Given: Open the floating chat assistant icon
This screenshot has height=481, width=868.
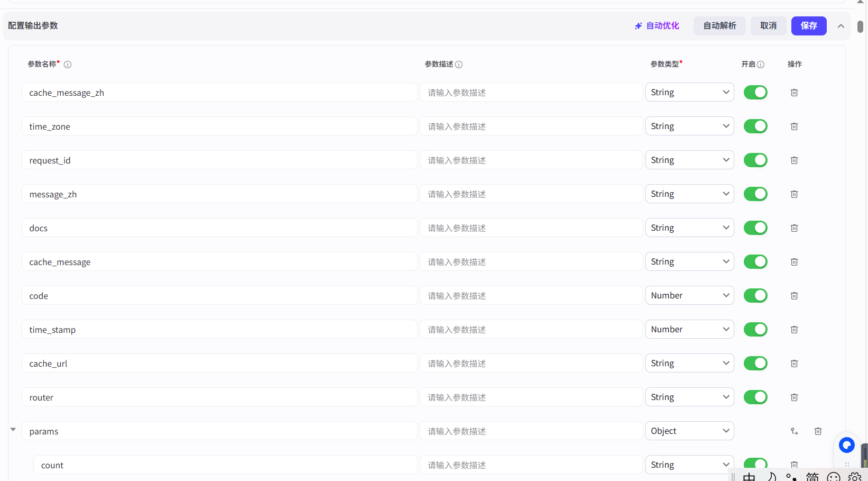Looking at the screenshot, I should (x=846, y=445).
